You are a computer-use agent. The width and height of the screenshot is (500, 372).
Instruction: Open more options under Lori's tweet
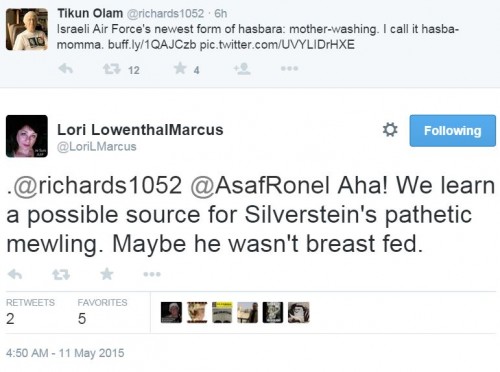pos(152,274)
